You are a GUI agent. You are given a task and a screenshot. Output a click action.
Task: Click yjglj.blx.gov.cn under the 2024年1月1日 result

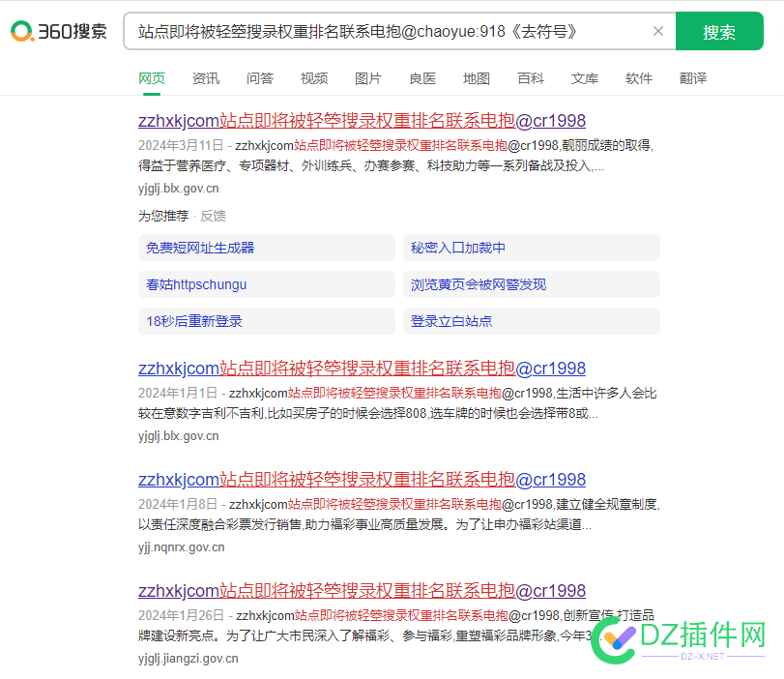click(x=179, y=436)
